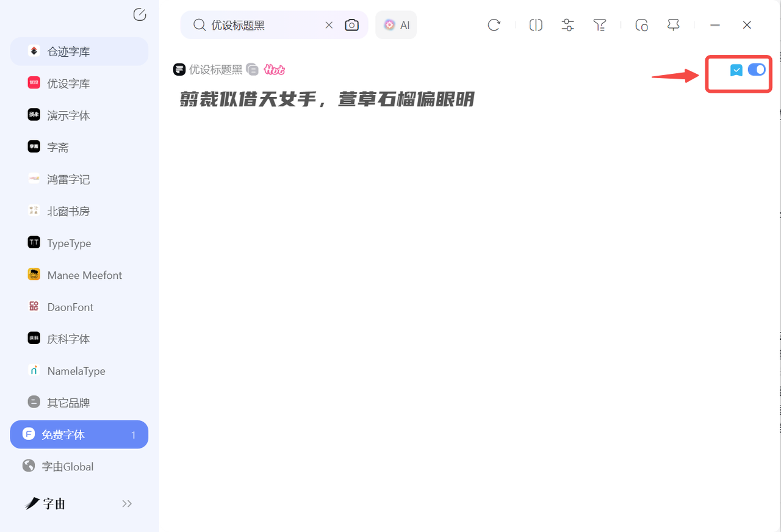Click the 字由 logo at the sidebar bottom
Viewport: 781px width, 532px height.
[x=45, y=503]
